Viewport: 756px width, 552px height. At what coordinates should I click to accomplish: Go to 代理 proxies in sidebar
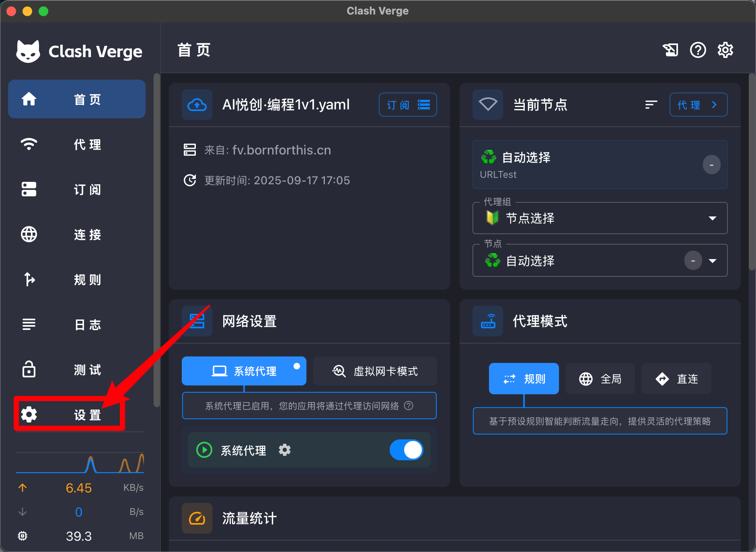[77, 144]
